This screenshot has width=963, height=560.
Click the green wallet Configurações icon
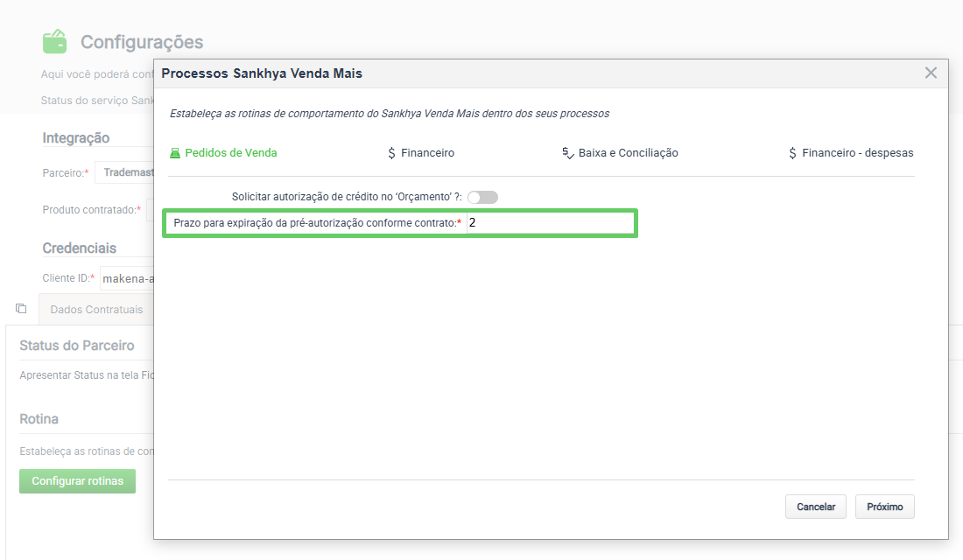pyautogui.click(x=54, y=42)
